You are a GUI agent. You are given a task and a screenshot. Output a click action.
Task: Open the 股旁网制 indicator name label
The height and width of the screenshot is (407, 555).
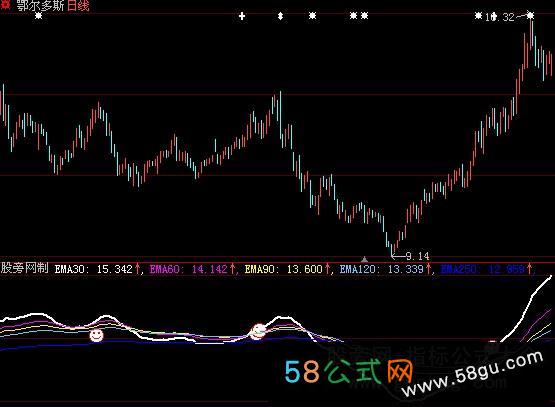tap(24, 268)
